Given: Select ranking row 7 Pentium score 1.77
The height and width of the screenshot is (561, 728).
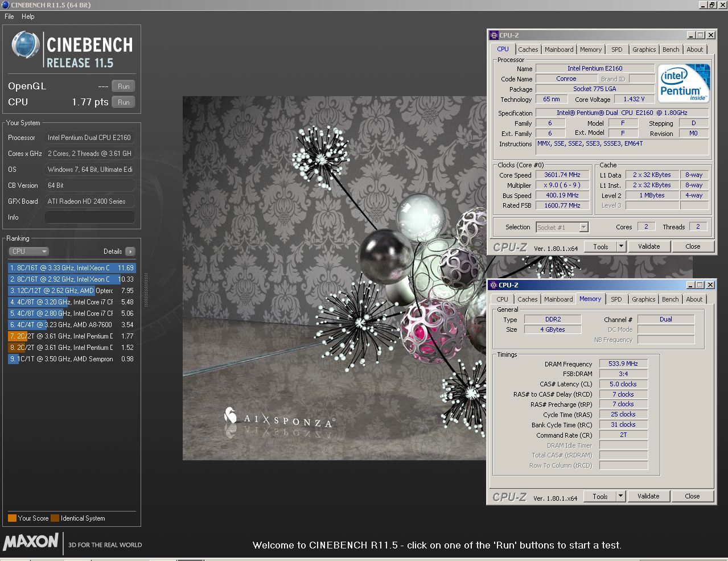Looking at the screenshot, I should point(72,336).
